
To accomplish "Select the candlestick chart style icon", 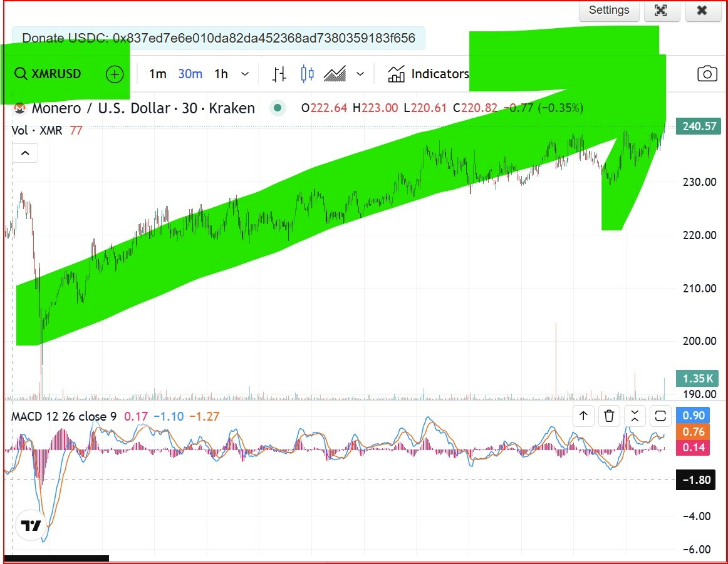I will [307, 74].
